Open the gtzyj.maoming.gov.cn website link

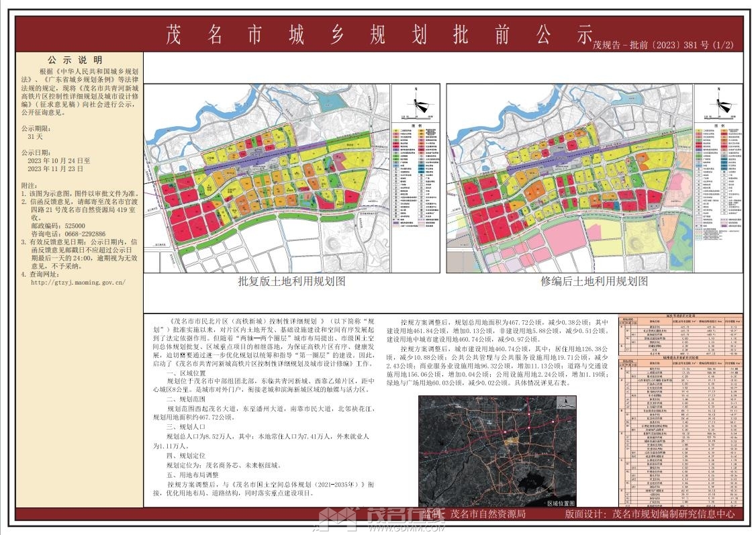click(79, 283)
